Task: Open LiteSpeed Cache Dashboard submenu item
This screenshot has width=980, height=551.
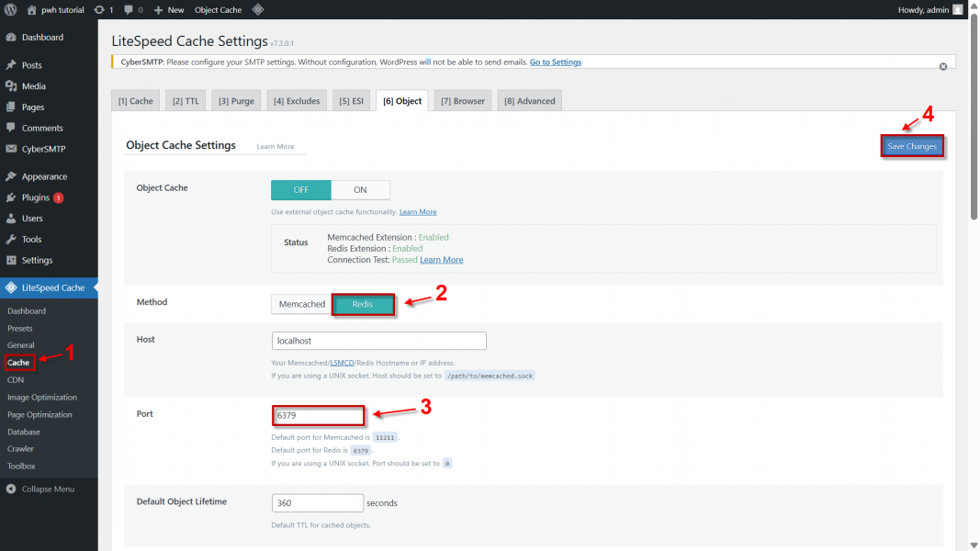Action: (27, 310)
